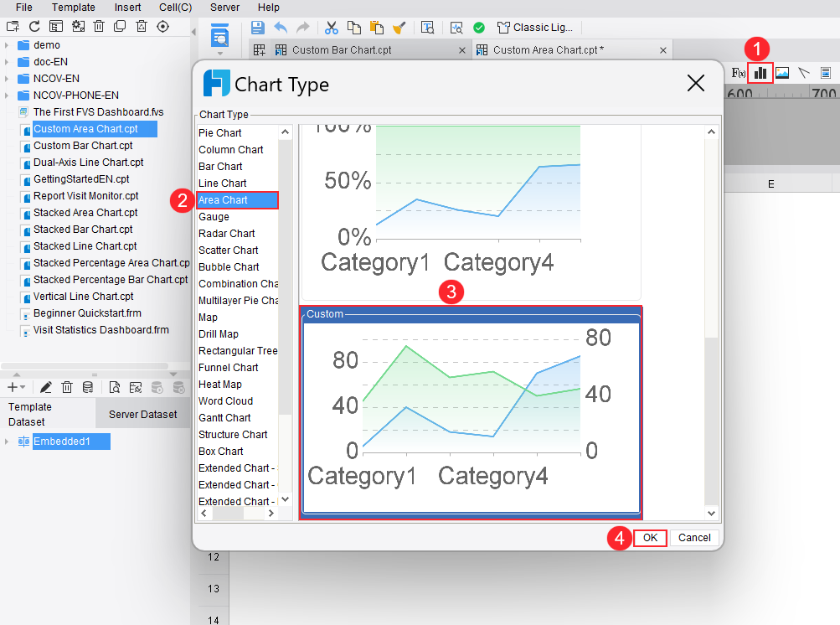Click the preview dataset magnifier page icon
840x625 pixels.
(114, 387)
